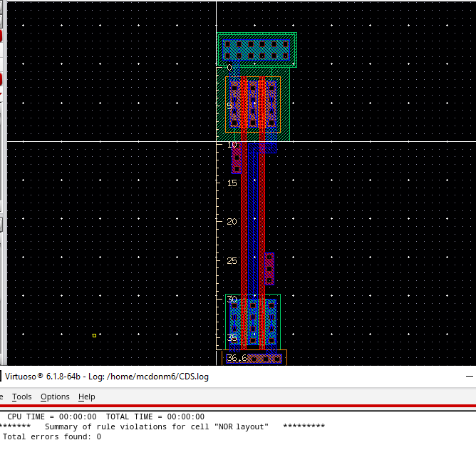Select the right red poly gate strip
This screenshot has width=476, height=460.
click(x=262, y=214)
